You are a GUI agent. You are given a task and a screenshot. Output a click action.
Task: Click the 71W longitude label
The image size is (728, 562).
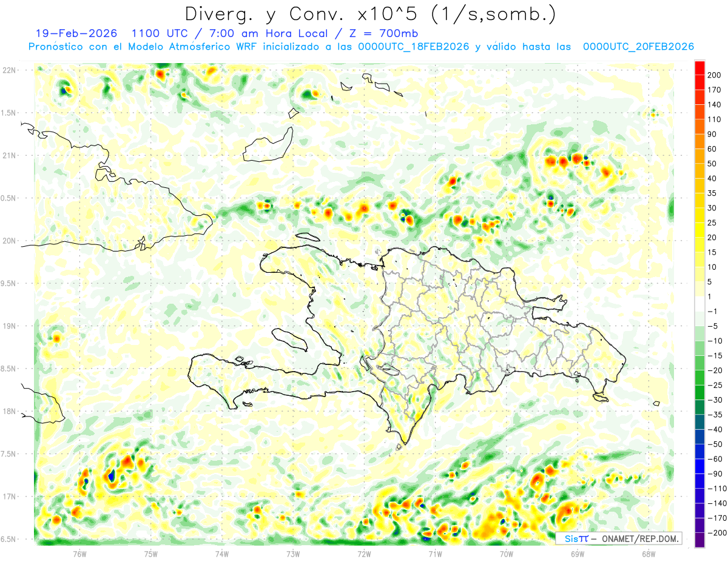(x=435, y=554)
